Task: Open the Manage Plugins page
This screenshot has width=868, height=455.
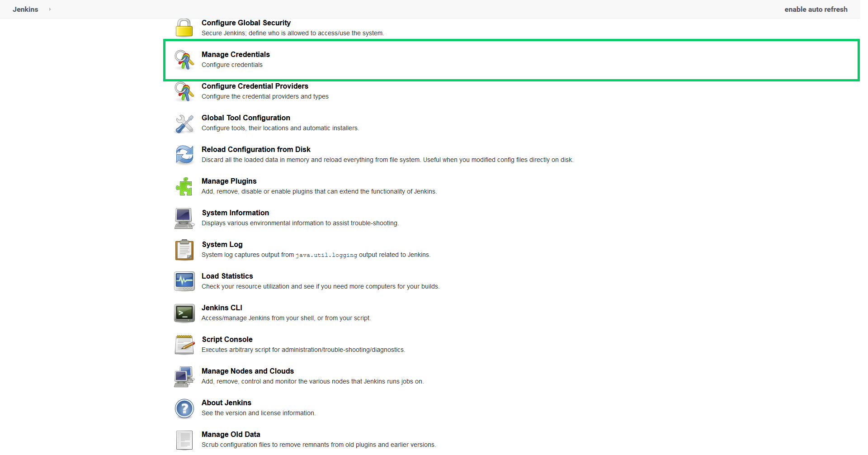Action: point(229,181)
